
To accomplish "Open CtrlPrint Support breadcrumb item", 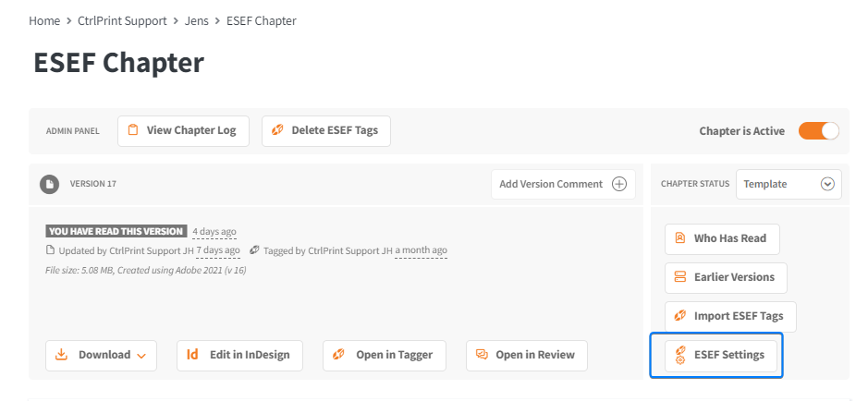I will [122, 21].
